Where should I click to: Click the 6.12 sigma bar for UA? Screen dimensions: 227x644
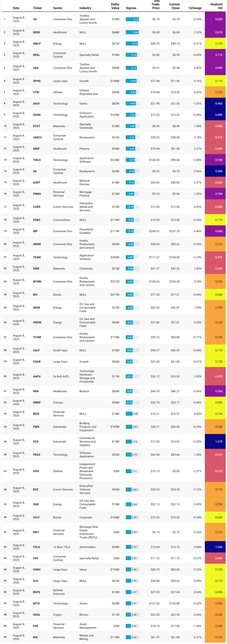click(x=132, y=19)
